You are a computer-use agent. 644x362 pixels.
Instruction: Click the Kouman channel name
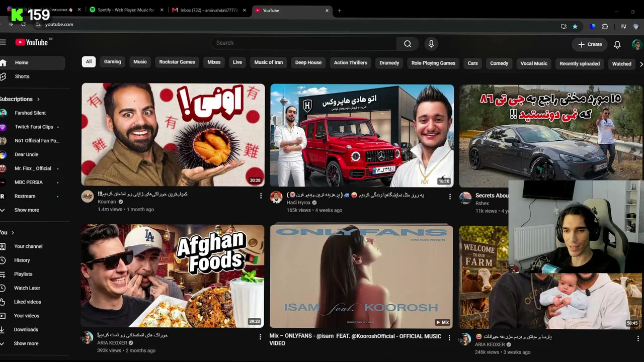point(107,202)
